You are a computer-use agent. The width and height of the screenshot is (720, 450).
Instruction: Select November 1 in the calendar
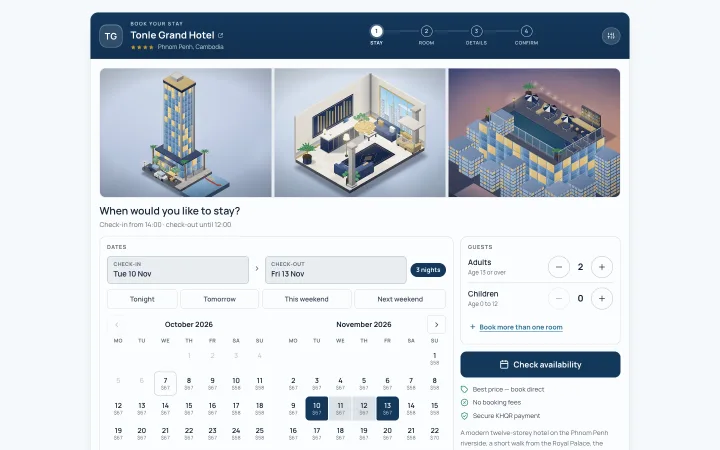(434, 358)
